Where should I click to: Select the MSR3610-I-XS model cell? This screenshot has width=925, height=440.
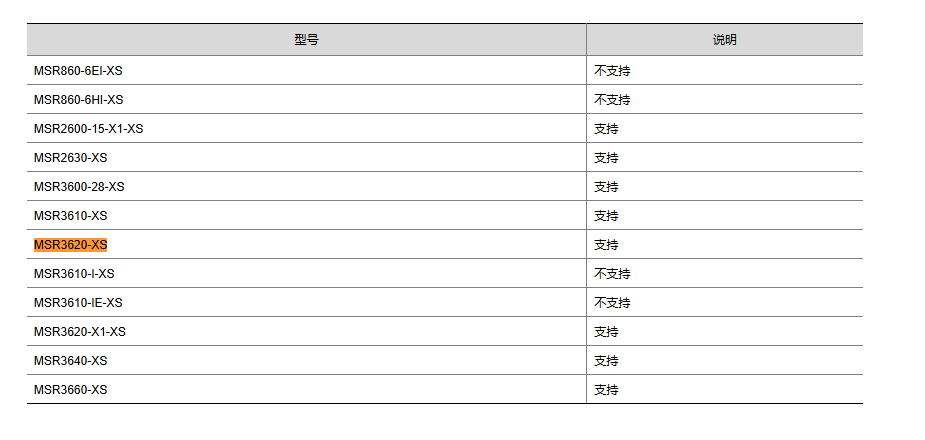click(x=74, y=274)
